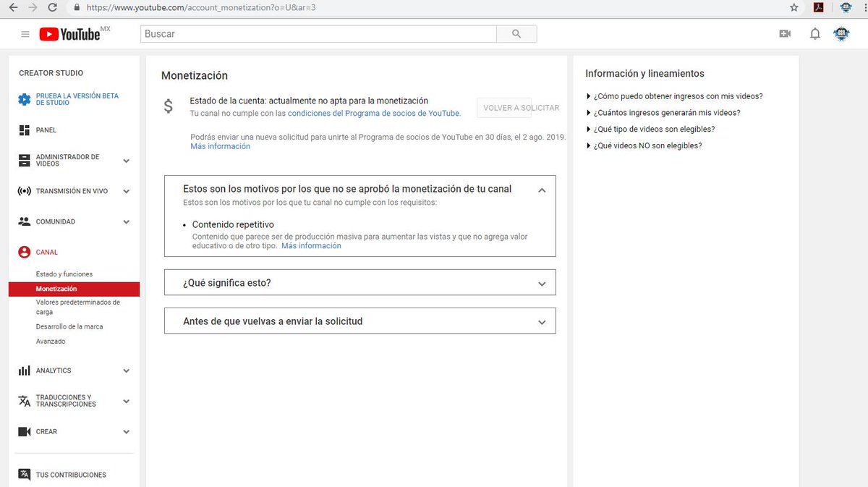Bookmark the page using the star icon
Screen dimensions: 868x487
coord(794,7)
